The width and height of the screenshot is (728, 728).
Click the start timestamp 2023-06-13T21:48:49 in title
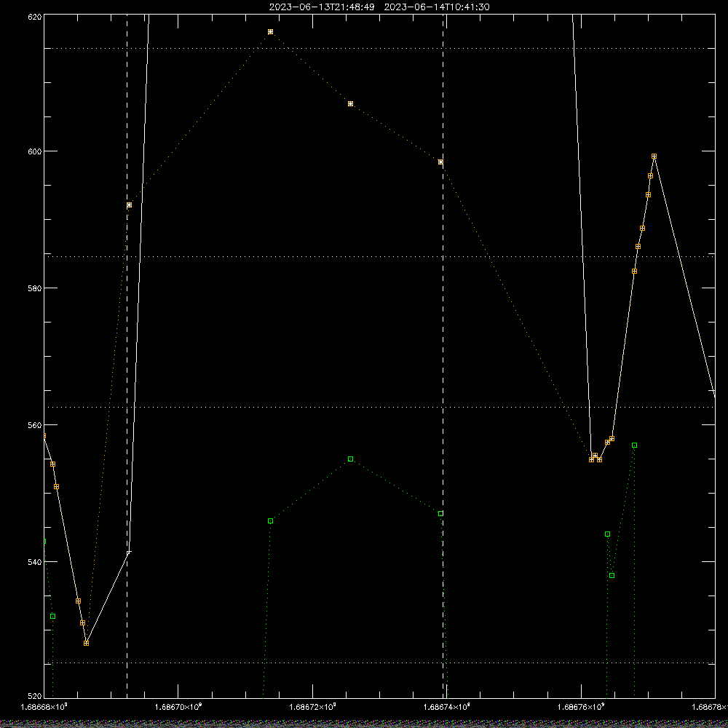click(x=321, y=7)
